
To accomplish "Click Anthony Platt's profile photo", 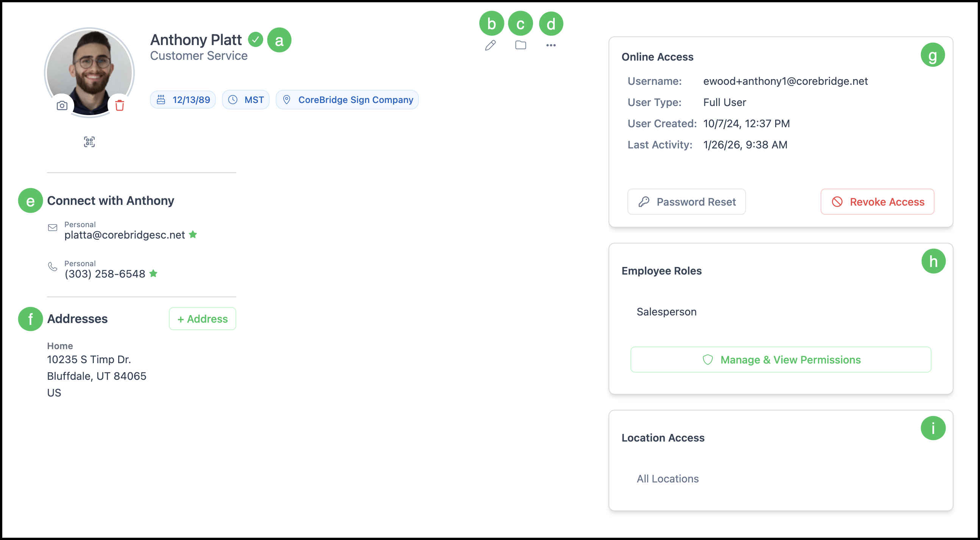I will (x=89, y=67).
